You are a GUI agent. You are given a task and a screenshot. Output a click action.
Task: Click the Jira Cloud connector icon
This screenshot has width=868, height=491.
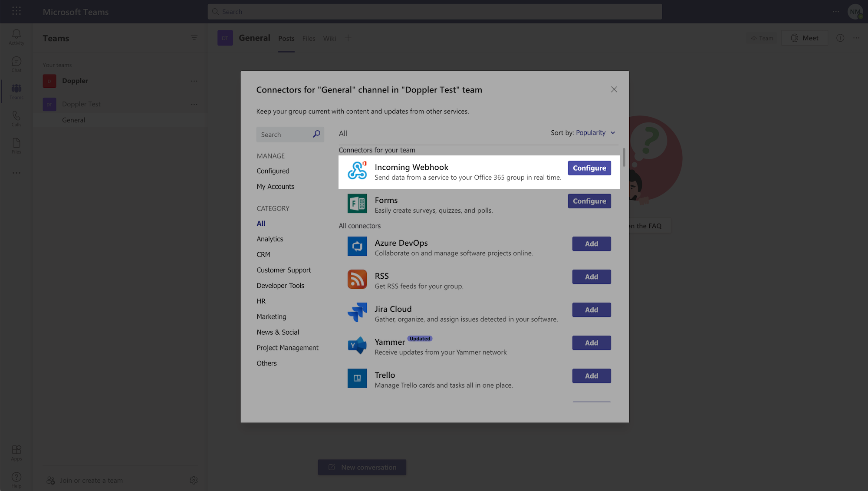[x=357, y=312]
